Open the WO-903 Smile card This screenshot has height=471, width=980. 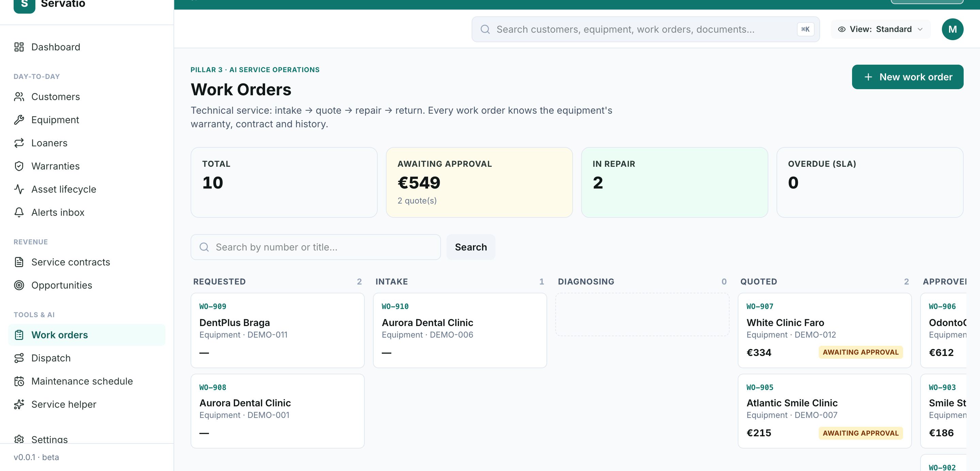(x=944, y=411)
